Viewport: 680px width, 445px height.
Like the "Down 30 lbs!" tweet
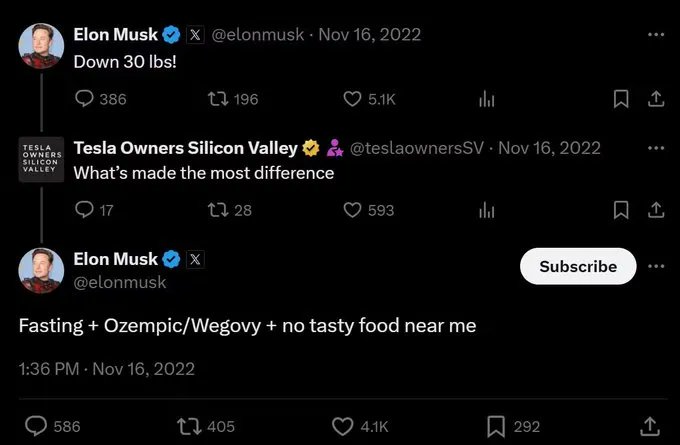point(352,99)
